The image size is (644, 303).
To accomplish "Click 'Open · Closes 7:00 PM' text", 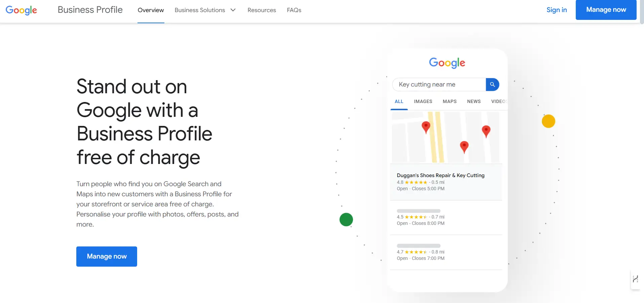I will pyautogui.click(x=420, y=258).
